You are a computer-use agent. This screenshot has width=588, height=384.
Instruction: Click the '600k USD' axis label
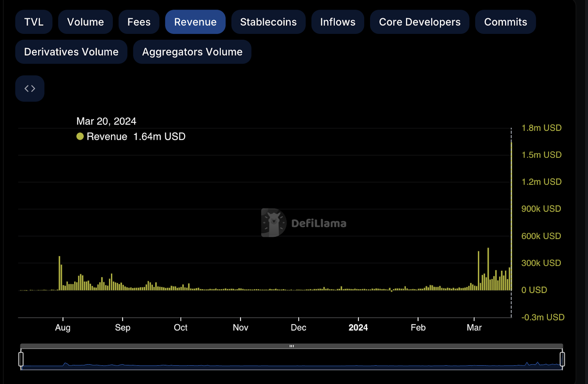point(541,236)
